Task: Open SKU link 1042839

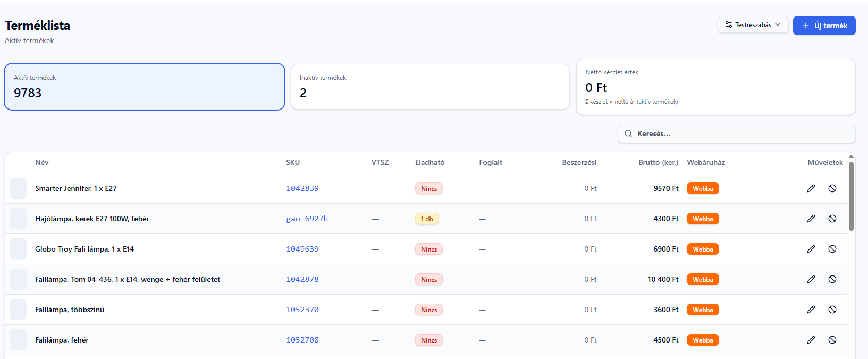Action: [302, 188]
